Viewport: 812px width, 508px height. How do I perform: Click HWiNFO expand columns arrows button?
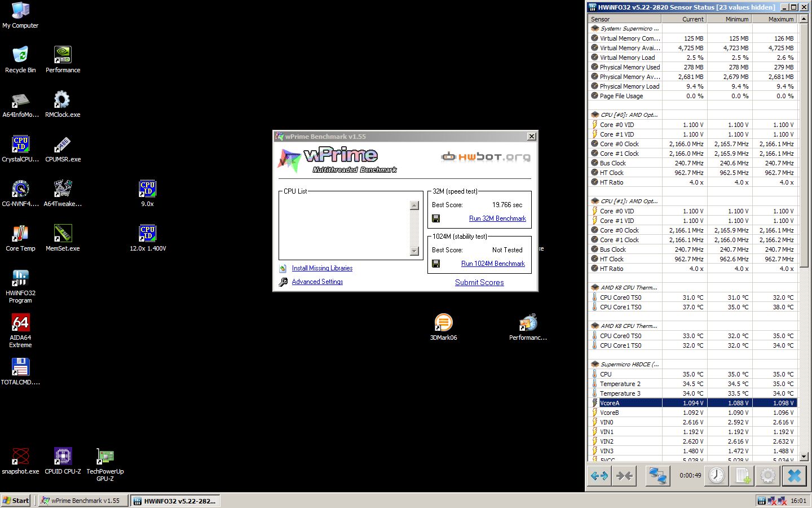[599, 476]
